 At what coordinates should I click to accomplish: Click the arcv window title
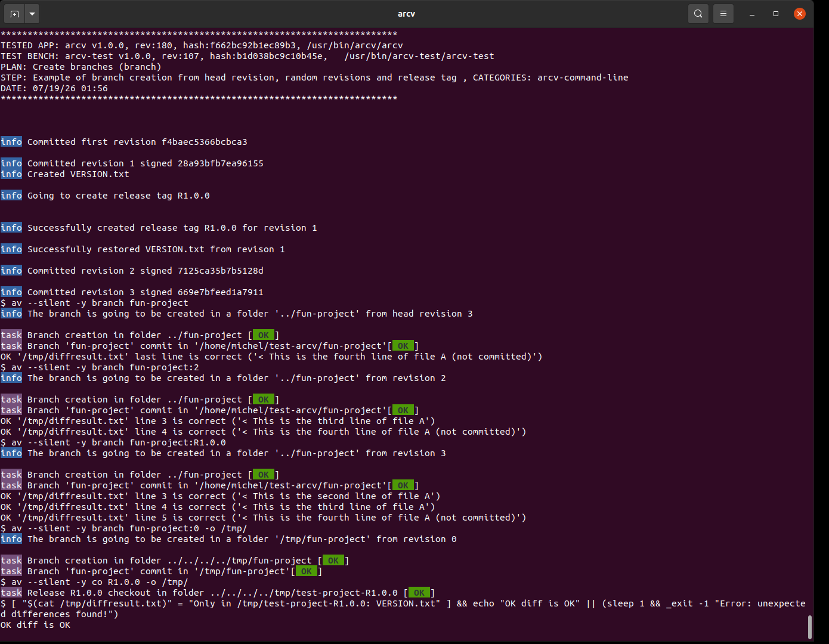tap(406, 14)
